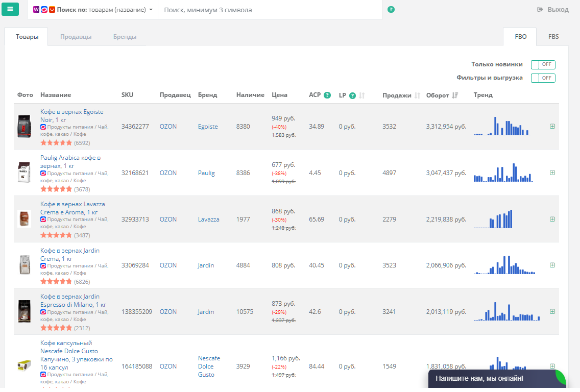Open the Поиск по search type dropdown
The image size is (580, 392).
(x=93, y=10)
